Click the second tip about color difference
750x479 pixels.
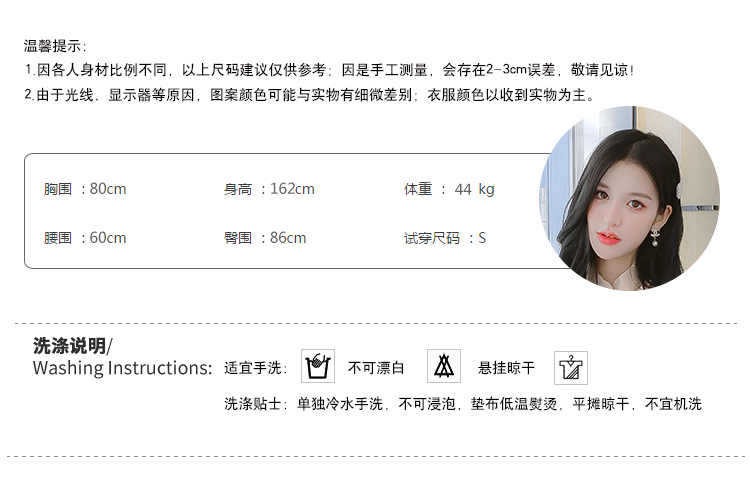[x=310, y=95]
